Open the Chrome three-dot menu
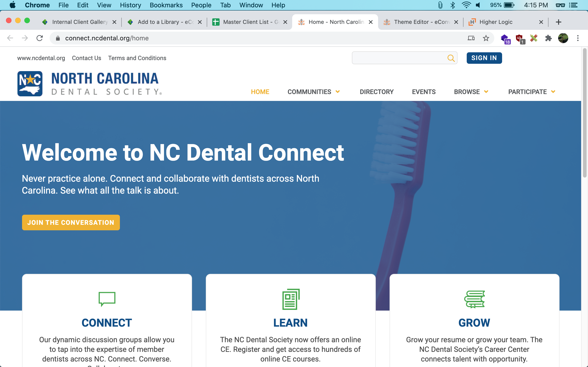 [578, 38]
